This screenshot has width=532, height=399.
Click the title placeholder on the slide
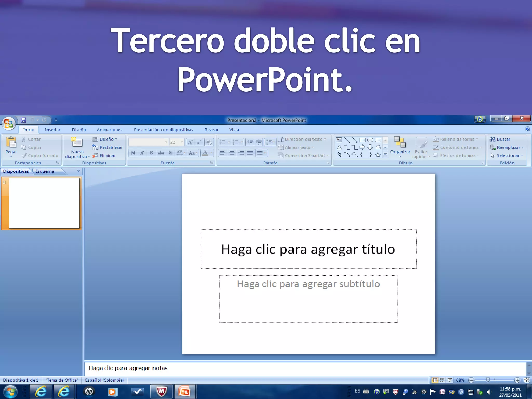coord(308,249)
